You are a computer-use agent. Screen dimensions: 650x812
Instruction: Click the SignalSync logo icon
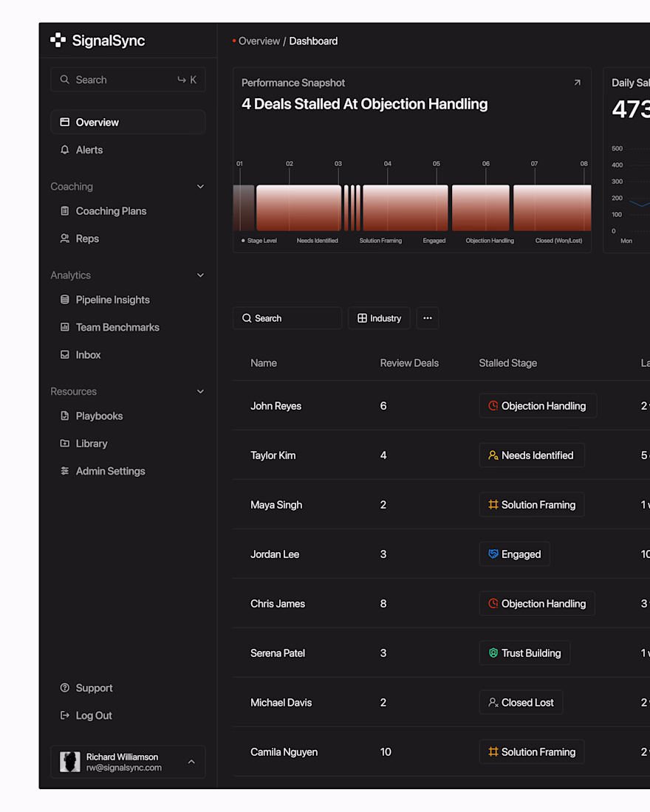pos(58,41)
